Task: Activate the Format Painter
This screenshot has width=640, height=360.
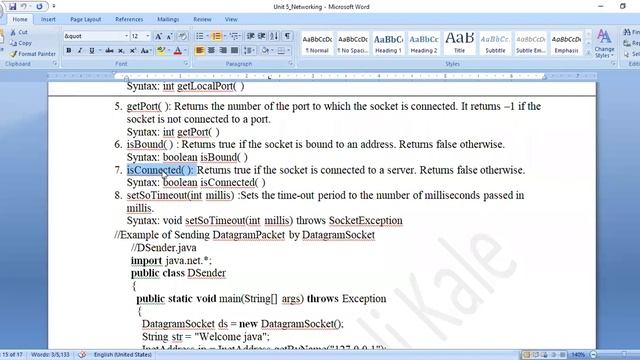Action: pyautogui.click(x=33, y=53)
